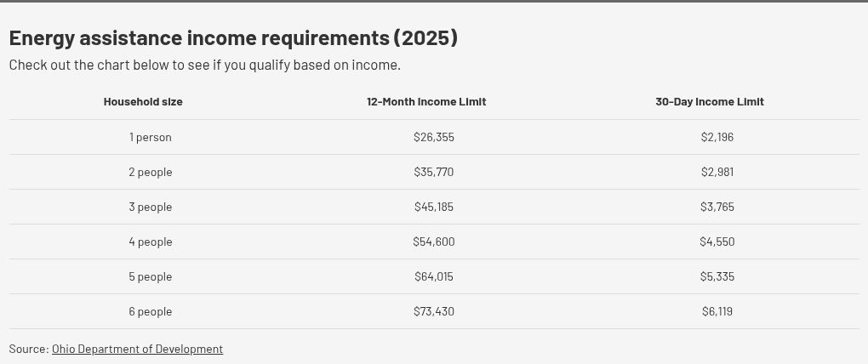Click the 30-Day Income Limit column header

click(710, 102)
